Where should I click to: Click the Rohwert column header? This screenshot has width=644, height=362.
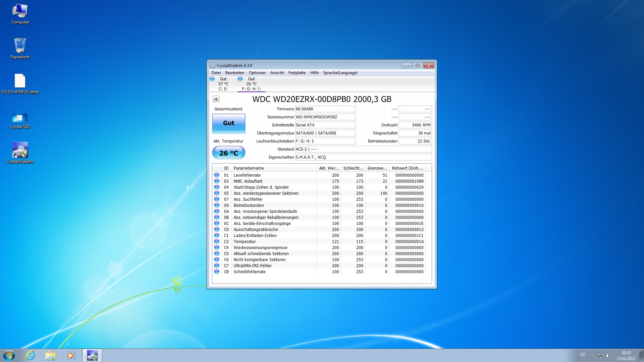[x=407, y=168]
